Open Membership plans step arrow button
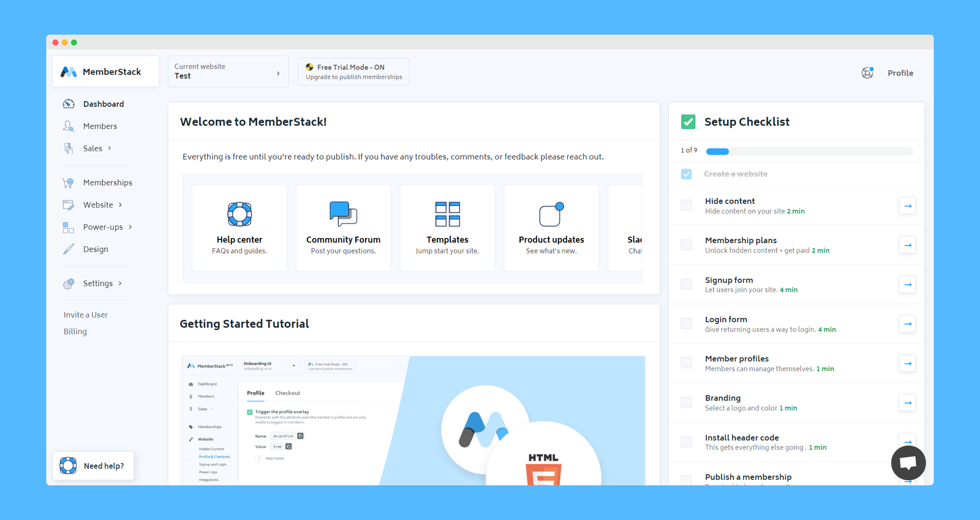980x520 pixels. [908, 245]
